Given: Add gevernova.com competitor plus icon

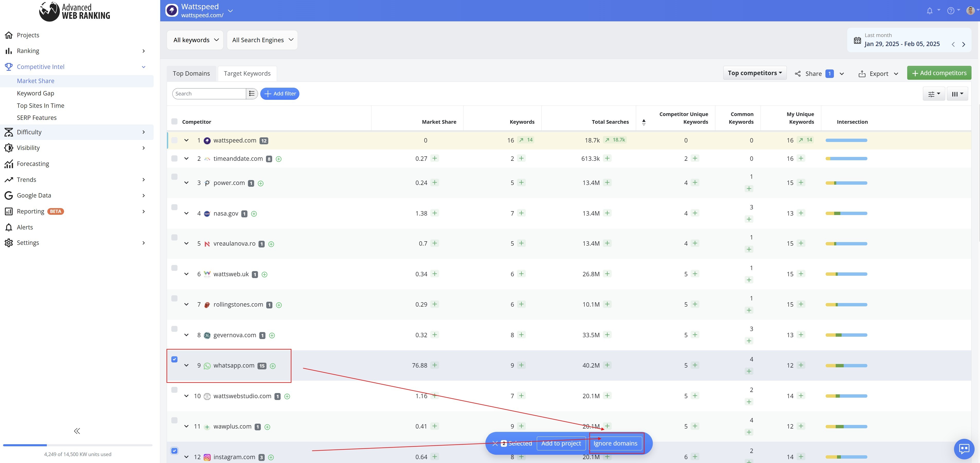Looking at the screenshot, I should [272, 336].
